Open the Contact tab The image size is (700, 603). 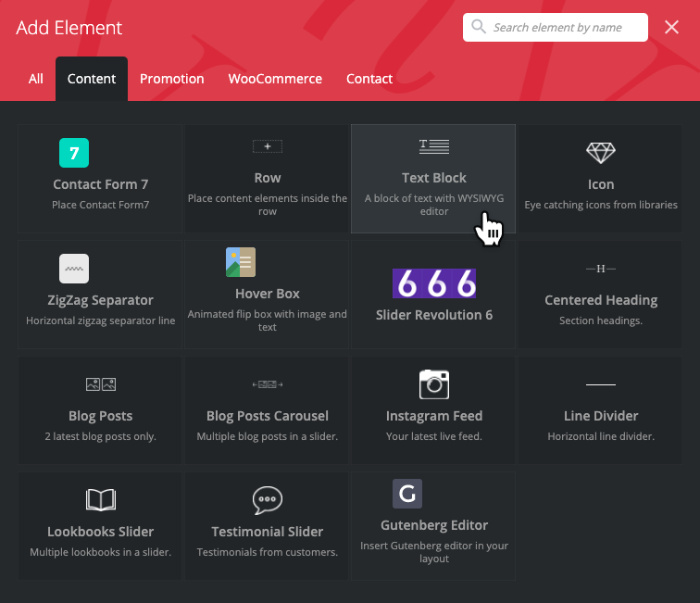click(369, 79)
